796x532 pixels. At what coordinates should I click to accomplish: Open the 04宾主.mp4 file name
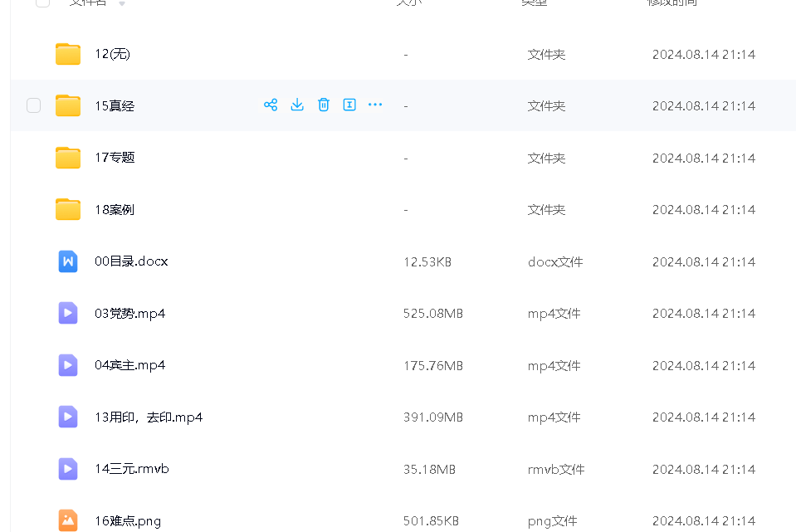click(x=129, y=365)
